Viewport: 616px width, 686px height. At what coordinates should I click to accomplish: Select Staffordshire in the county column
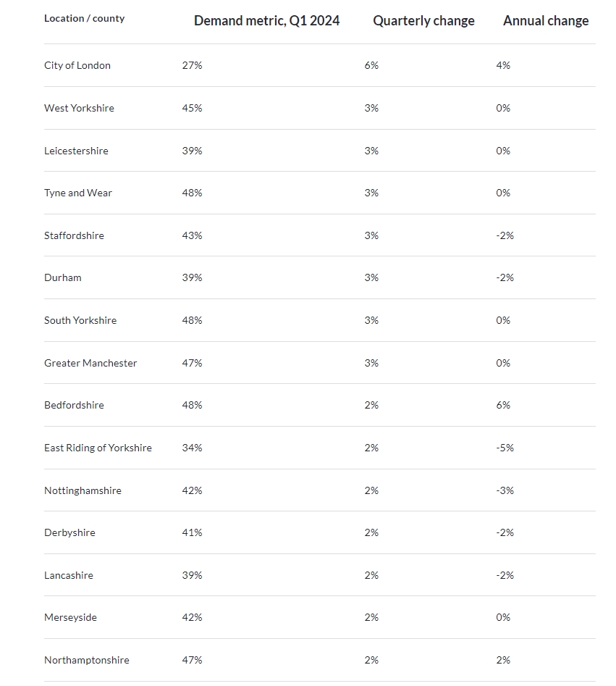(x=74, y=235)
